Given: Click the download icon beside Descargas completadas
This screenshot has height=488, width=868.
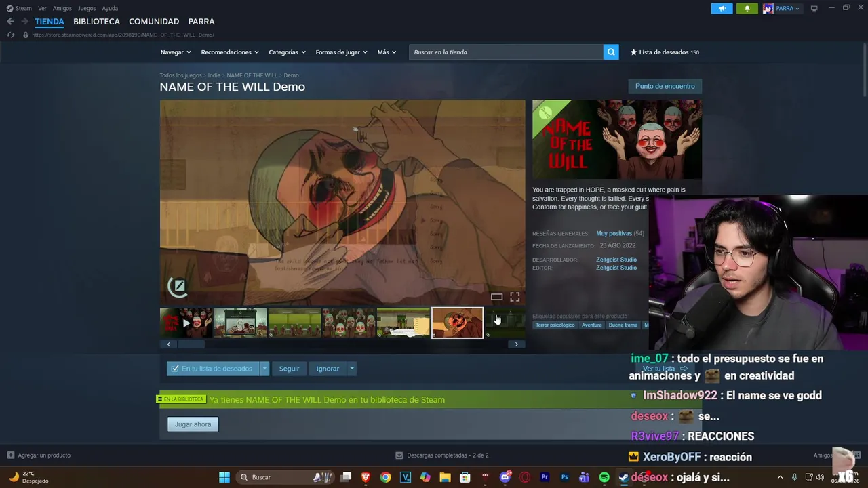Looking at the screenshot, I should pos(399,455).
